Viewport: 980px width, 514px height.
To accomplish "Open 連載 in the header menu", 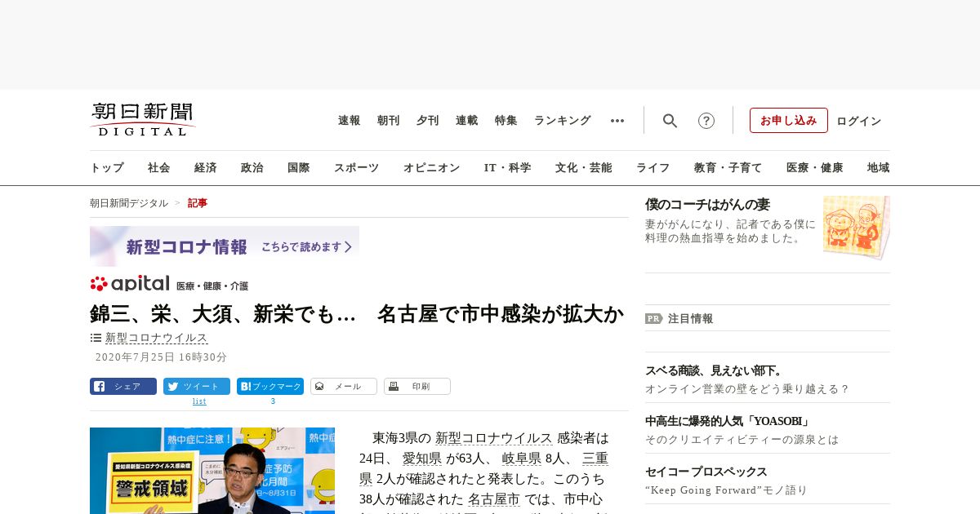I will (x=466, y=121).
